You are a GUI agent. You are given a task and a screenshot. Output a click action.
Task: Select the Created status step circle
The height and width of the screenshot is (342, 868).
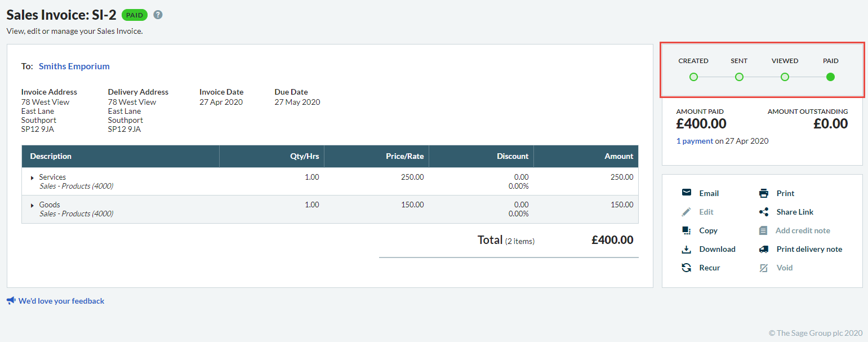693,77
